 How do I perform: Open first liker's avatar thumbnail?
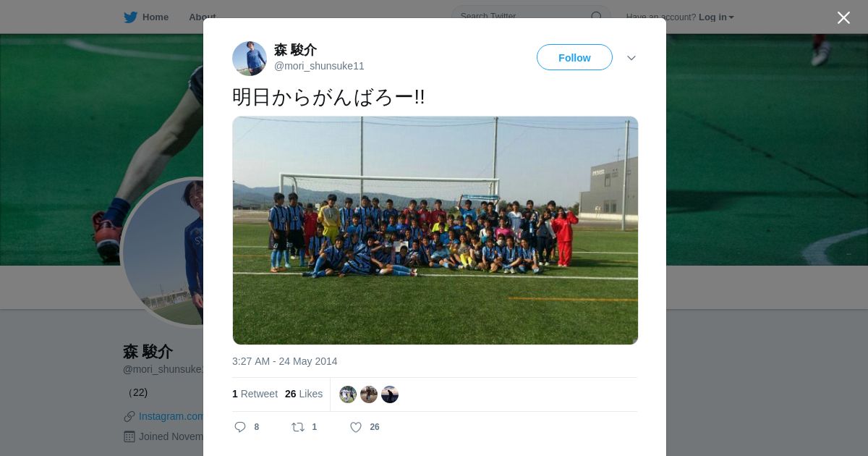pyautogui.click(x=348, y=394)
